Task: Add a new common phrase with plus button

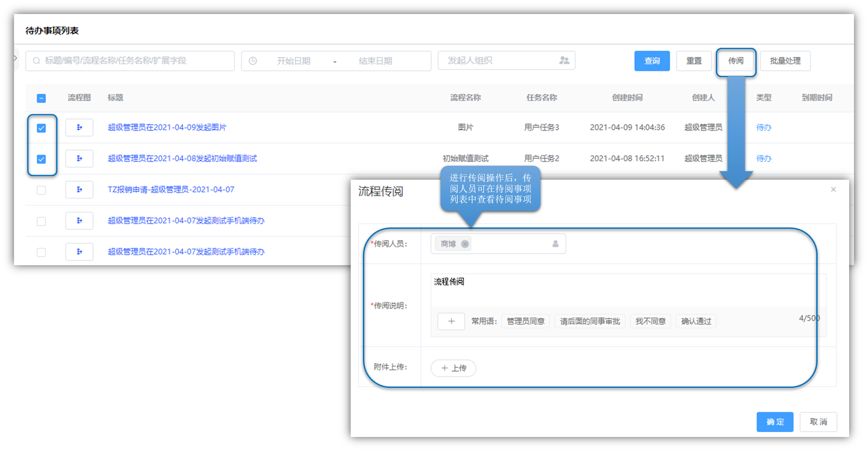Action: pos(451,321)
